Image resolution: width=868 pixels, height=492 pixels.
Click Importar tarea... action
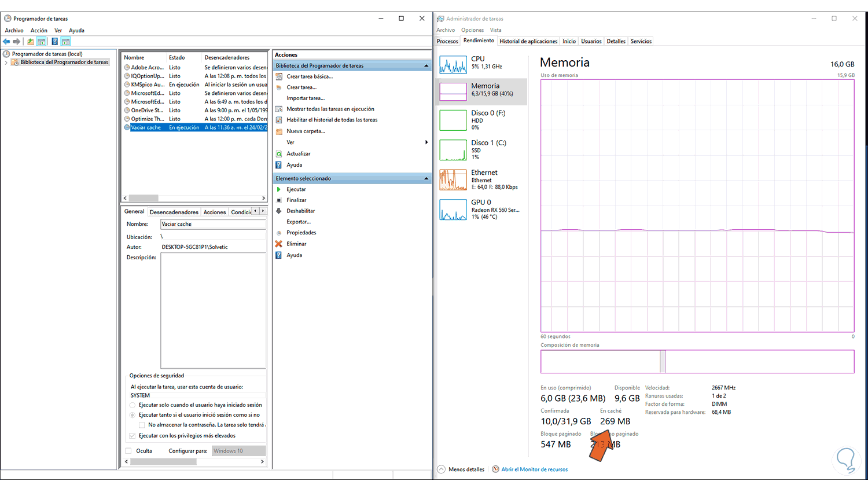point(306,98)
